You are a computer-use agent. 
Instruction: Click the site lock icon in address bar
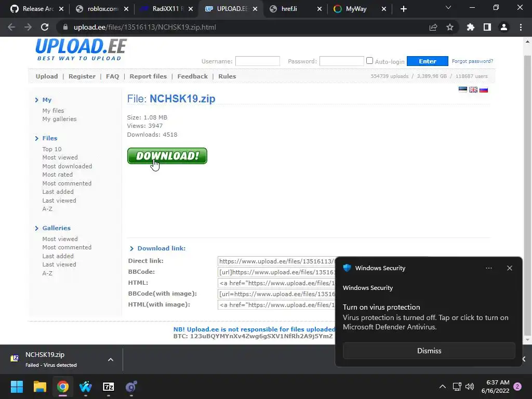click(x=65, y=27)
